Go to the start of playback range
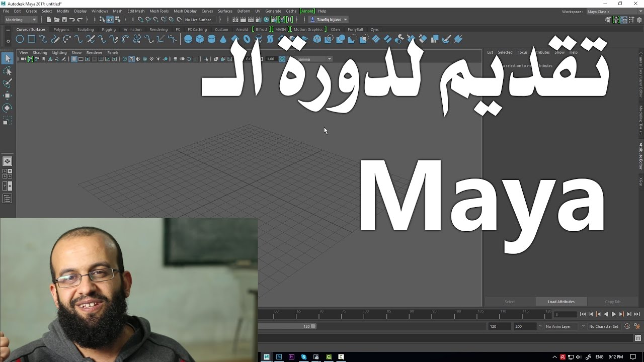 pos(583,314)
